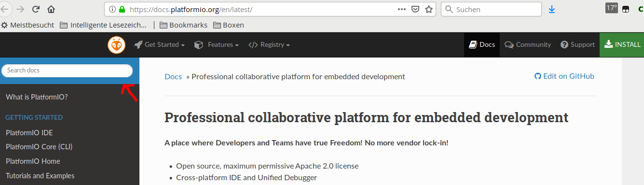The image size is (644, 185).
Task: Click the Edit on GitHub link
Action: pyautogui.click(x=564, y=76)
